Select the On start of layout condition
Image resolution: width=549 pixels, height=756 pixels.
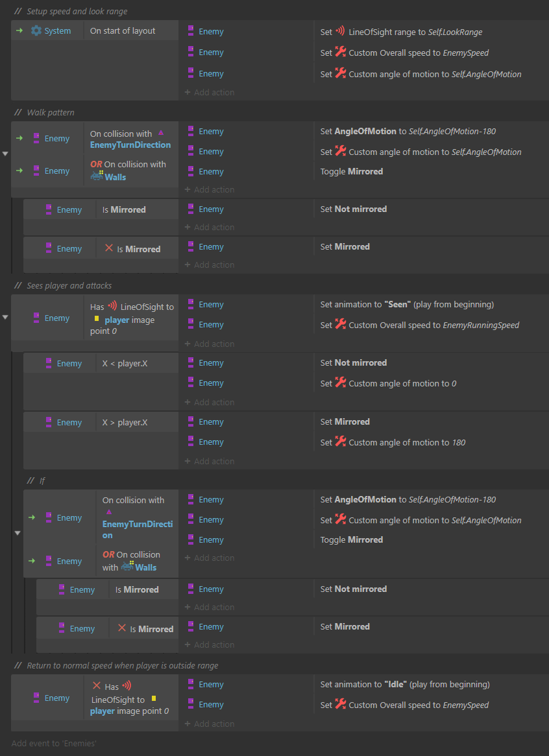(x=123, y=30)
